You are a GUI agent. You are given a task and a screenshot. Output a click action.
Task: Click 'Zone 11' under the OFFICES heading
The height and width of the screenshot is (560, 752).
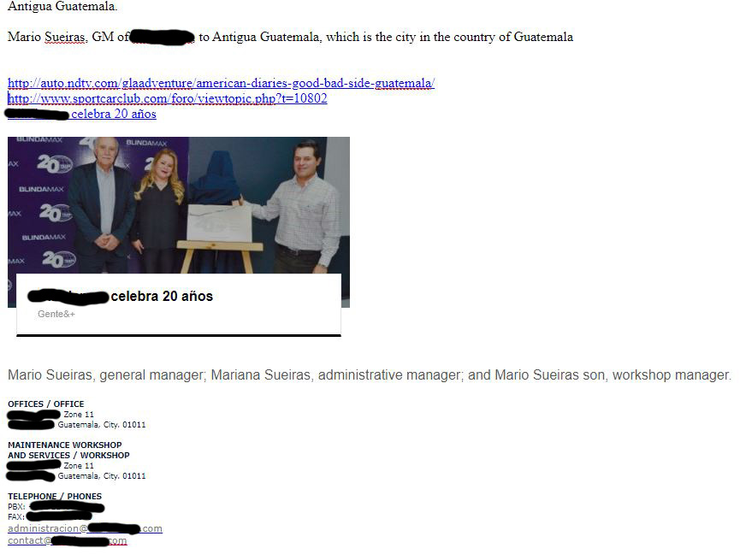click(x=79, y=415)
